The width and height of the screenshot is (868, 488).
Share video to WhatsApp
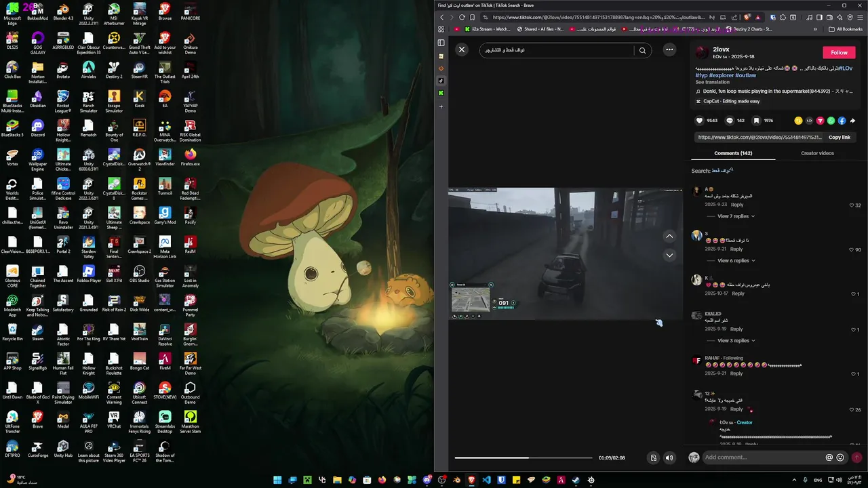click(831, 121)
